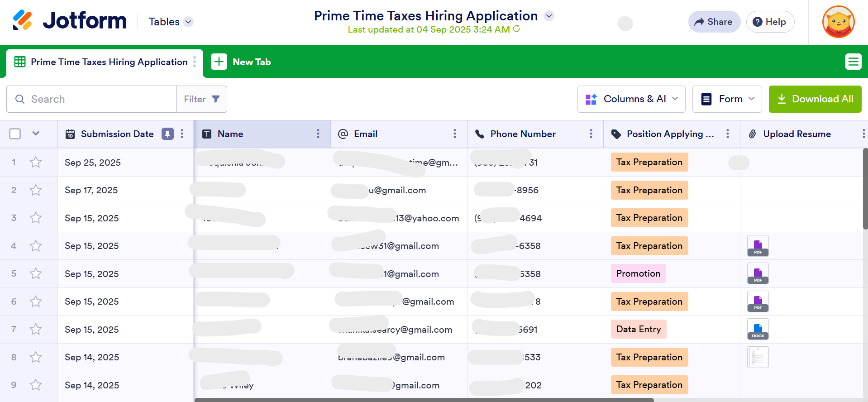Star the row 5 submission
This screenshot has height=402, width=868.
coord(36,274)
